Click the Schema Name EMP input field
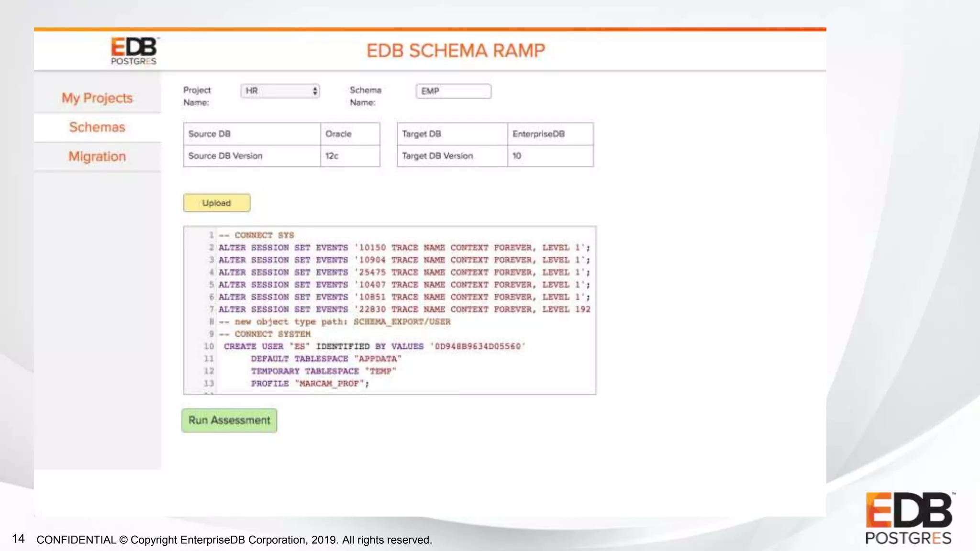This screenshot has width=980, height=551. (453, 91)
